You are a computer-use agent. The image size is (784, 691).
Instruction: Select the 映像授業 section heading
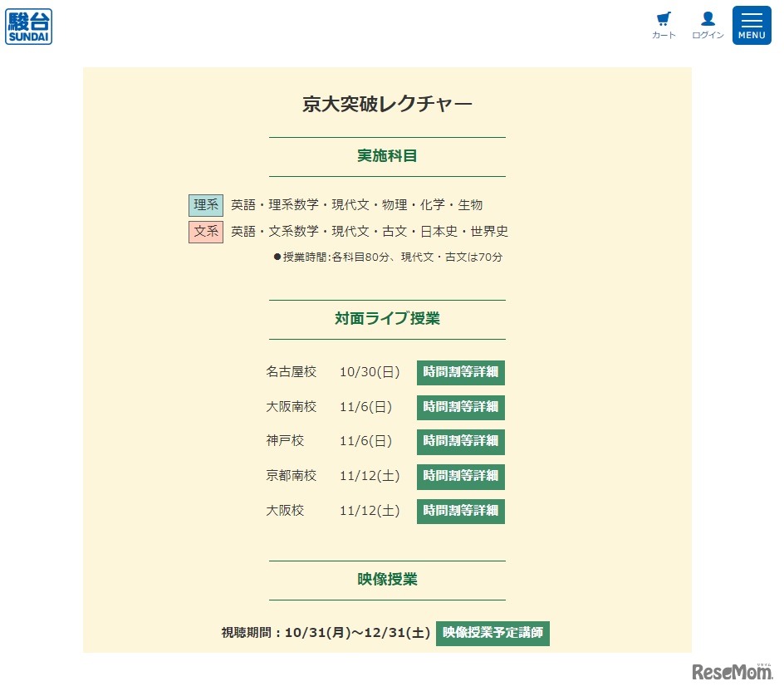[386, 580]
